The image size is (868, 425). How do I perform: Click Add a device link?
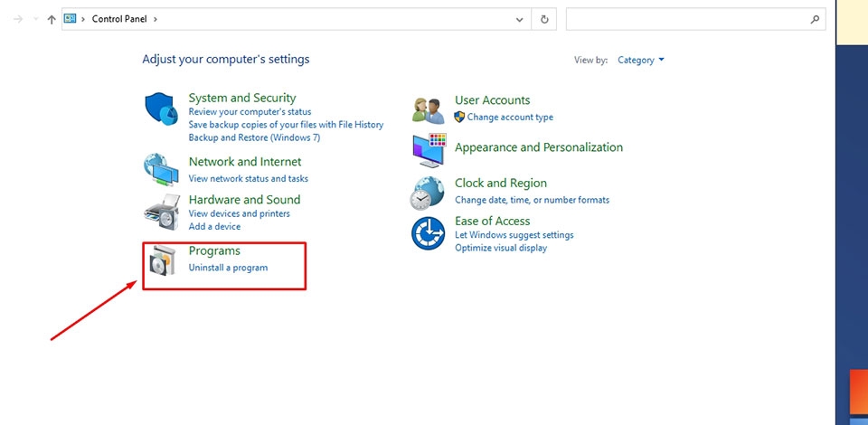pos(214,227)
